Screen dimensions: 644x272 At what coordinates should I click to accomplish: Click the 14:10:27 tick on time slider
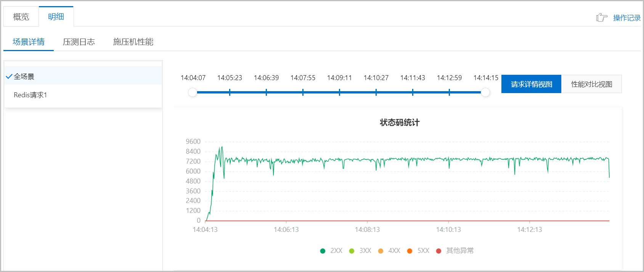coord(376,92)
